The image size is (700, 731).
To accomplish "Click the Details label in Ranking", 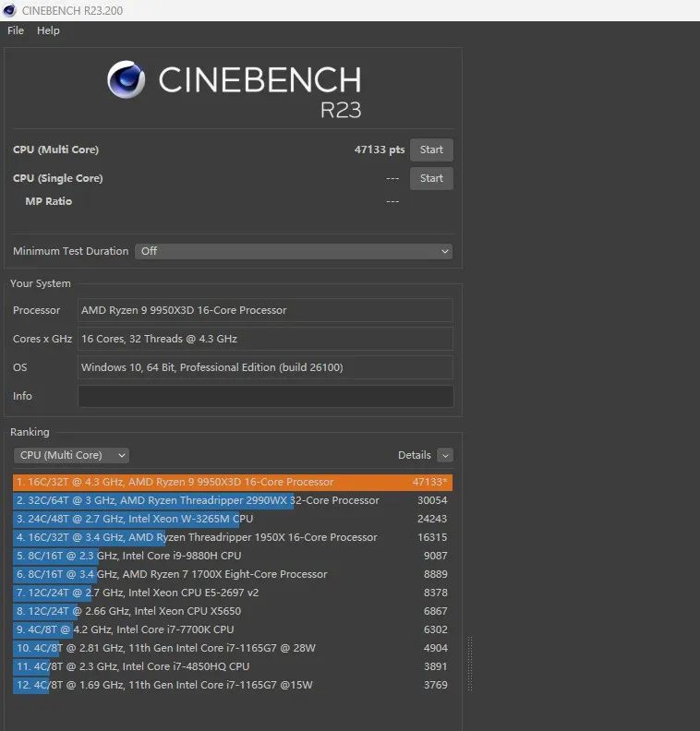I will click(414, 455).
